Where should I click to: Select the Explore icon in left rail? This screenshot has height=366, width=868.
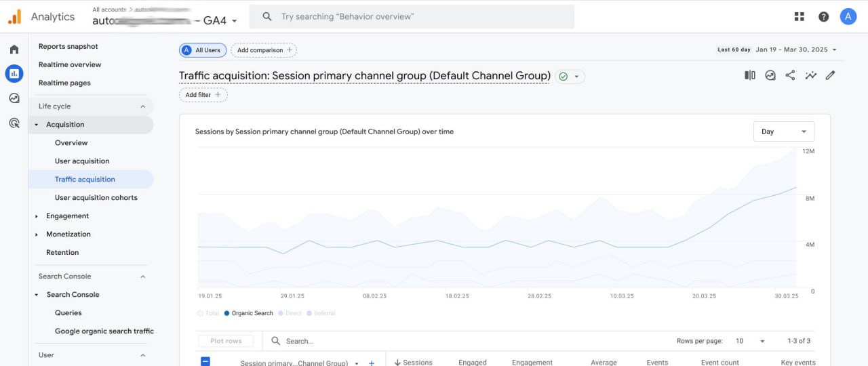point(14,98)
